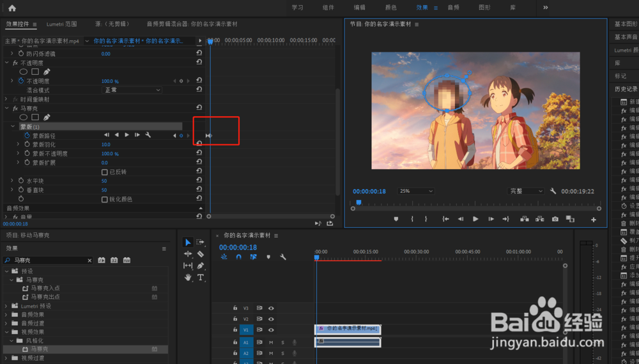
Task: Open 标记 panel
Action: tap(620, 76)
